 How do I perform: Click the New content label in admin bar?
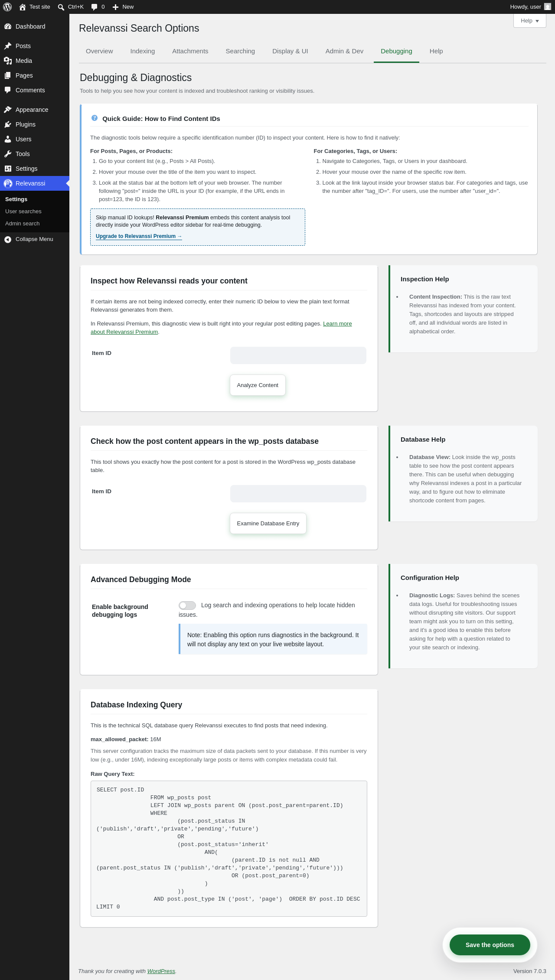(128, 7)
